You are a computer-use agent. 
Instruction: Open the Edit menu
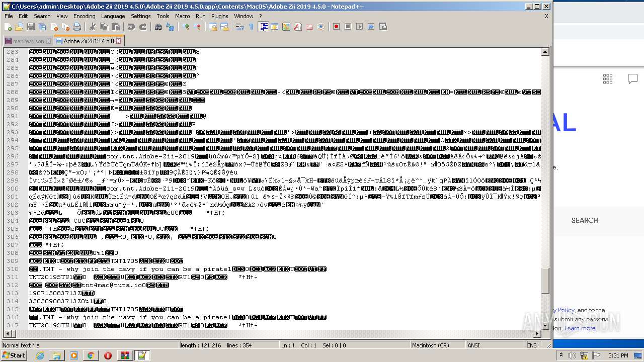(23, 16)
